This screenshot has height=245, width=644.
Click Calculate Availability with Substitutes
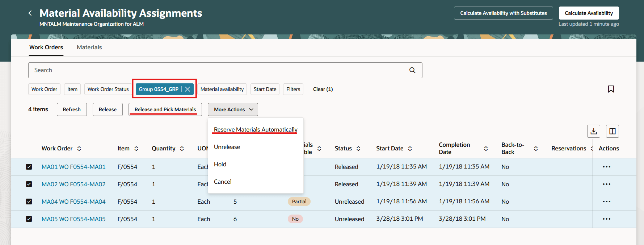coord(504,13)
